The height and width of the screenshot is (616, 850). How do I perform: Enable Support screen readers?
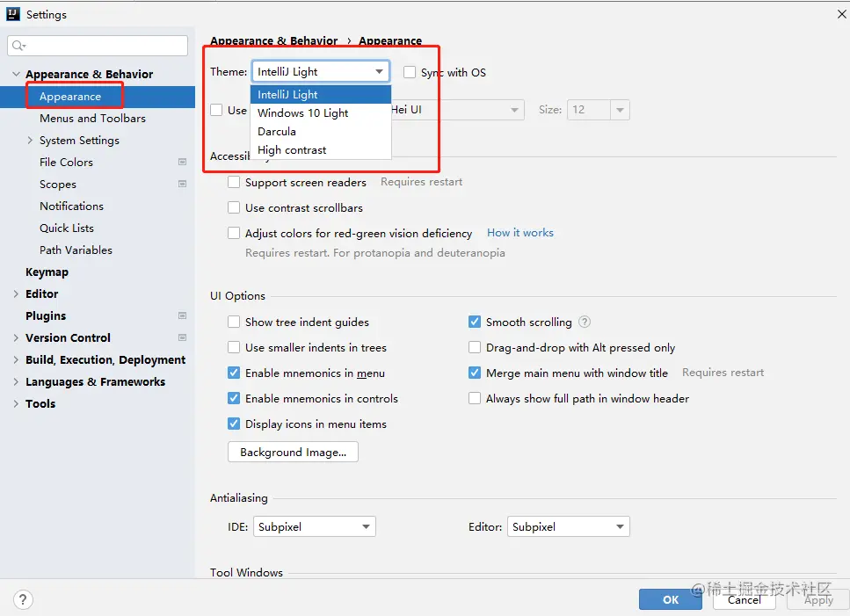pos(234,182)
